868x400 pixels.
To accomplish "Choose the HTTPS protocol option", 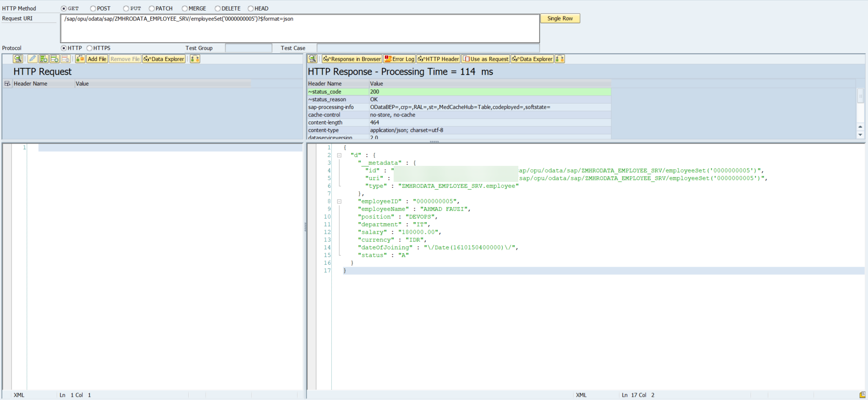I will [x=89, y=48].
